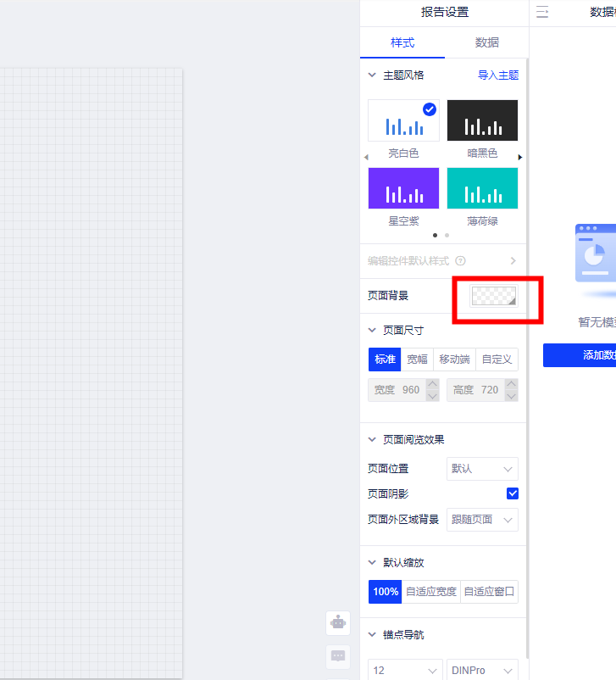Open 编辑控件默认样式 arrow
Image resolution: width=616 pixels, height=680 pixels.
click(513, 260)
